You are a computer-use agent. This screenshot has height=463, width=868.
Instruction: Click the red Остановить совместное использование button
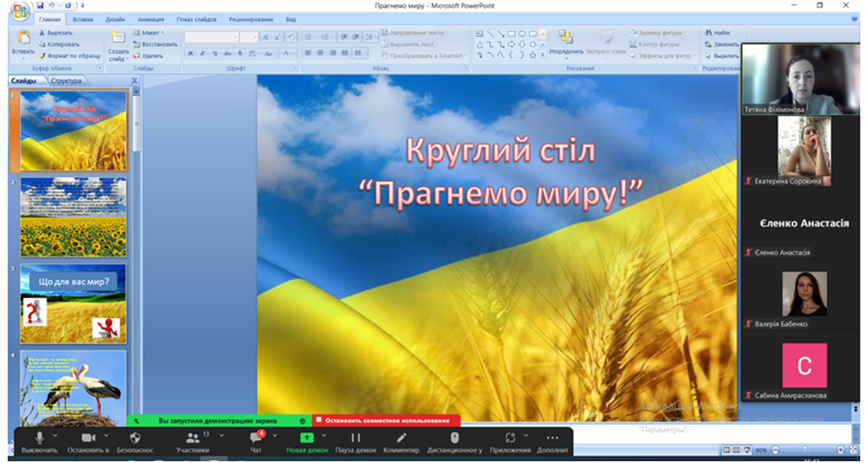387,420
